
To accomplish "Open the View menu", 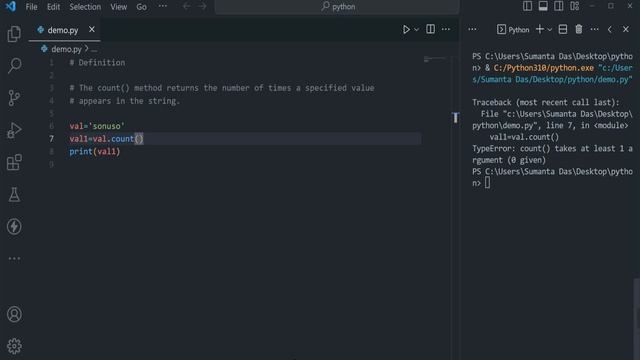I will click(118, 7).
